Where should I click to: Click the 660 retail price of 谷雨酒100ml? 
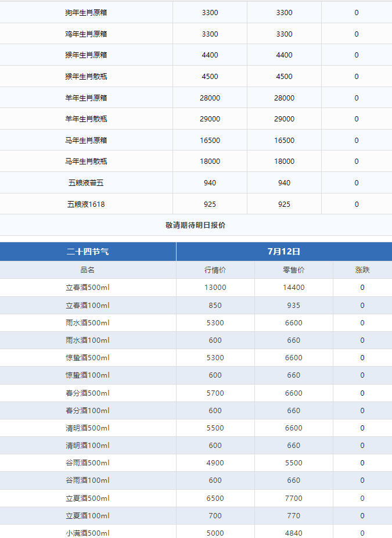(x=294, y=480)
